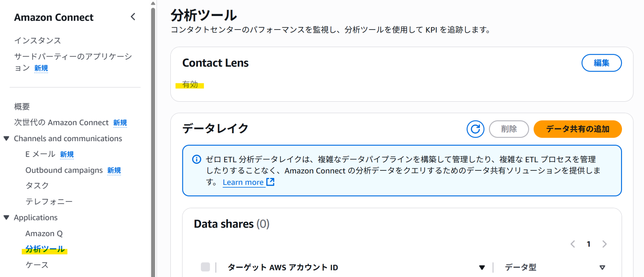
Task: Sort by ターゲット AWS アカウント ID column
Action: click(x=481, y=268)
